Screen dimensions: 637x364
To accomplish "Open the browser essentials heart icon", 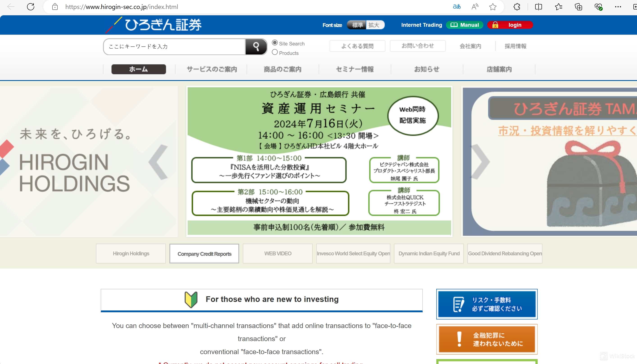I will pyautogui.click(x=598, y=7).
